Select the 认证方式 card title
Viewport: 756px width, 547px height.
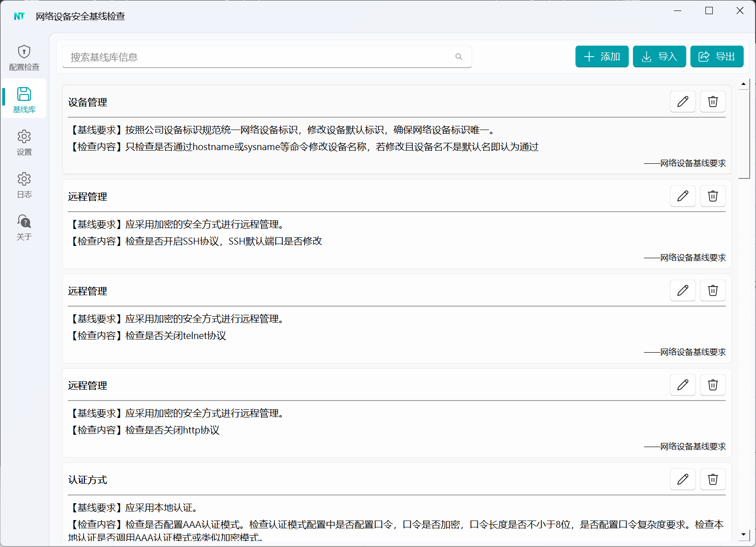88,480
